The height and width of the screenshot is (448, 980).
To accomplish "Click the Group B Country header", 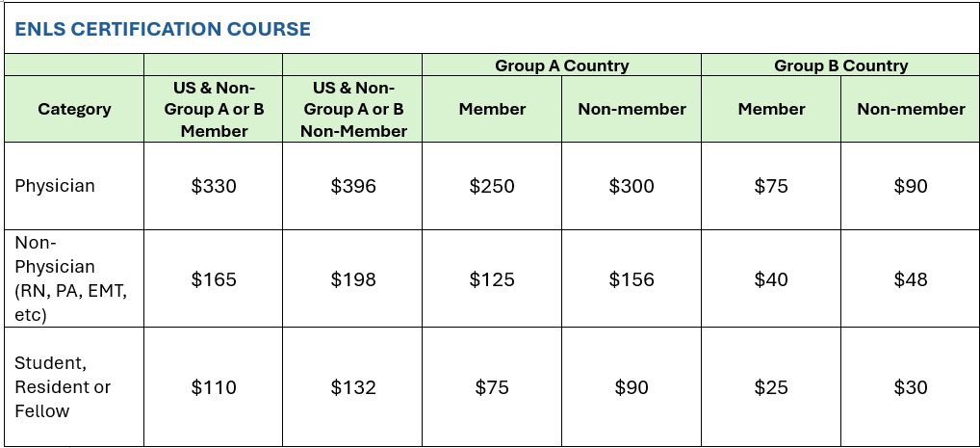I will (840, 66).
